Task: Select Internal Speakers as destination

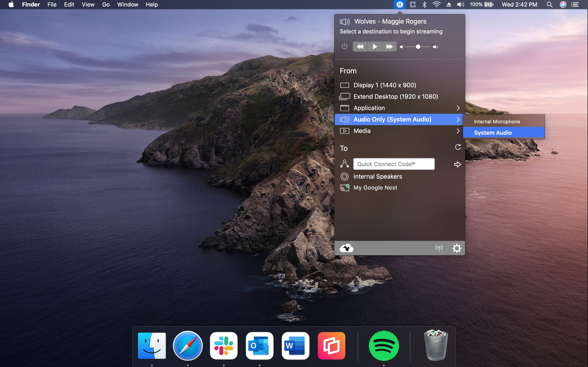Action: click(378, 176)
